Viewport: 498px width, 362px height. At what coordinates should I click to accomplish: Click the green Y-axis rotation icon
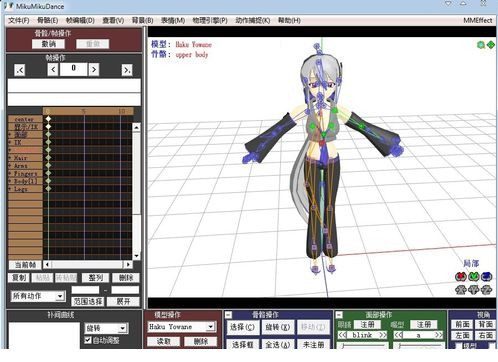474,276
